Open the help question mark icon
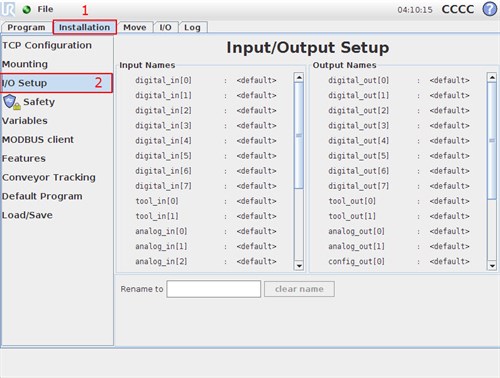The width and height of the screenshot is (500, 378). pos(489,9)
